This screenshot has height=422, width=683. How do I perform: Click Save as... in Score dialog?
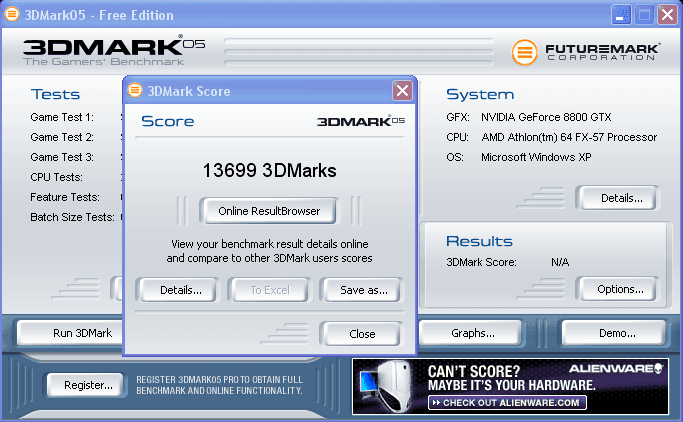[x=364, y=290]
